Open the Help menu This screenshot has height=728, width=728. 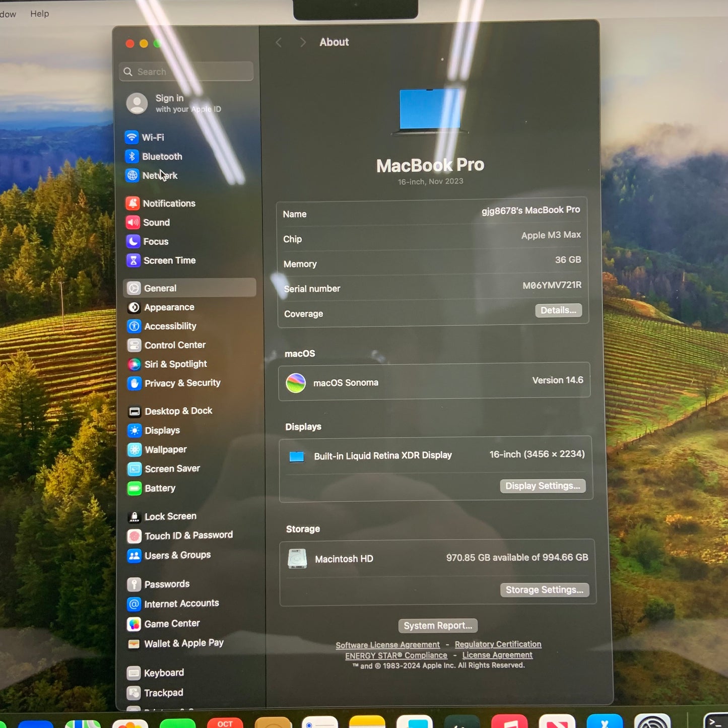pyautogui.click(x=39, y=14)
